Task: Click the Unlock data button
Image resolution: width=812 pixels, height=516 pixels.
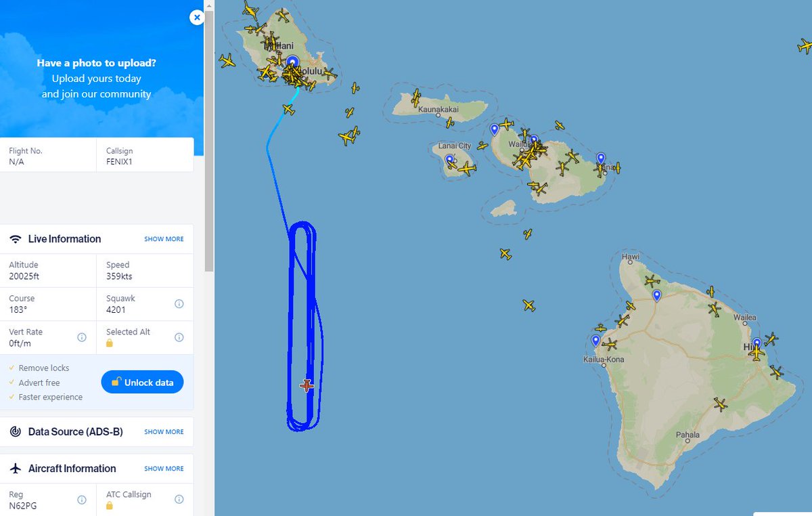Action: point(142,383)
